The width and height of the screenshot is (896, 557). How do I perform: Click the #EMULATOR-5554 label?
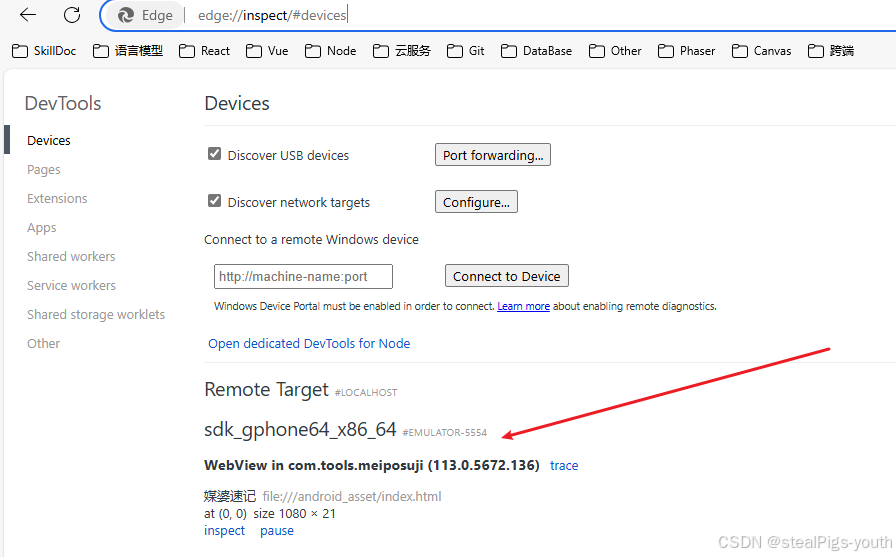tap(445, 433)
